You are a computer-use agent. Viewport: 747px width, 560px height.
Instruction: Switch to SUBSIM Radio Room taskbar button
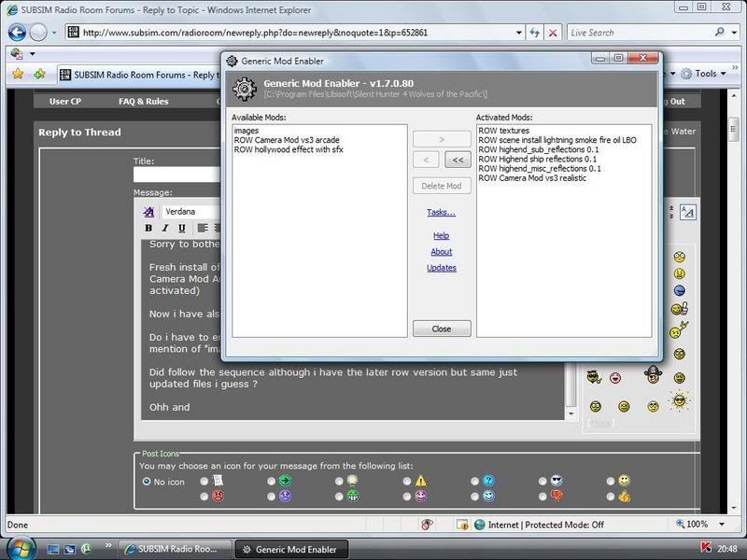(175, 549)
